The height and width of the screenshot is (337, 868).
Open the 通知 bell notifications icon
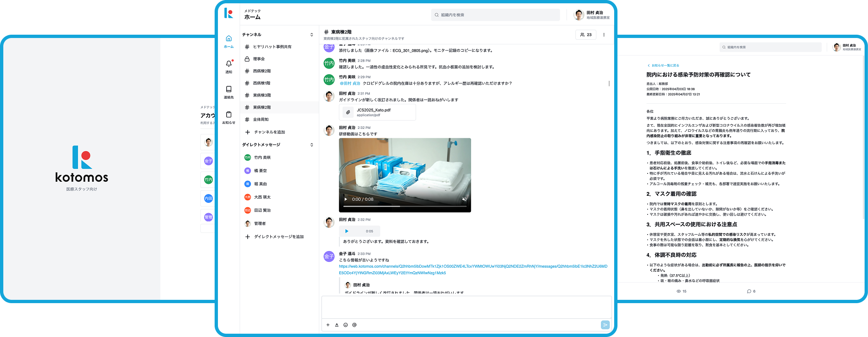229,64
